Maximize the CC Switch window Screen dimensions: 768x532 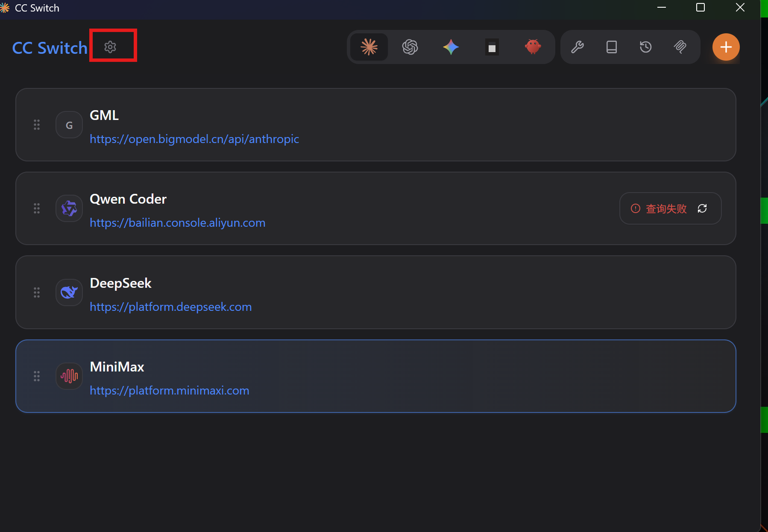[x=701, y=8]
